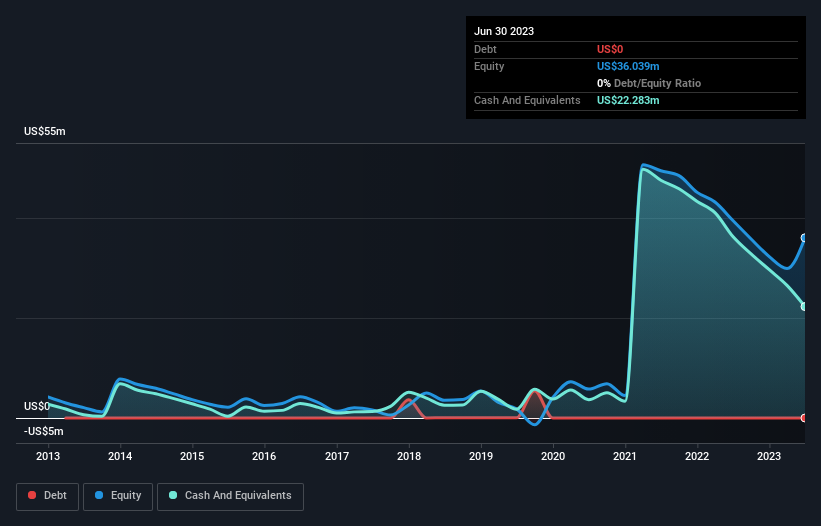Select the 2023 x-axis label
The height and width of the screenshot is (526, 821).
(x=769, y=456)
